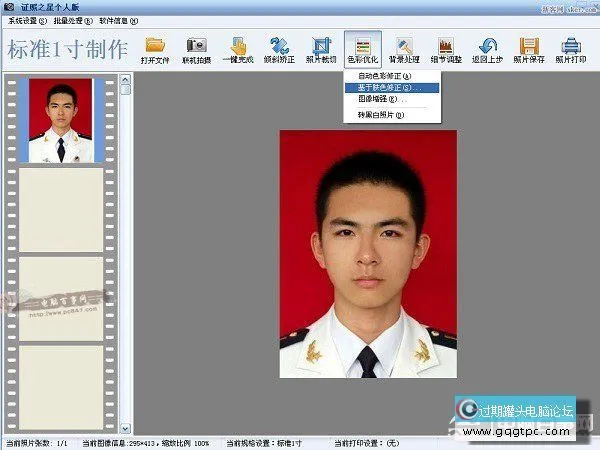Click the main portrait photo preview

point(368,254)
